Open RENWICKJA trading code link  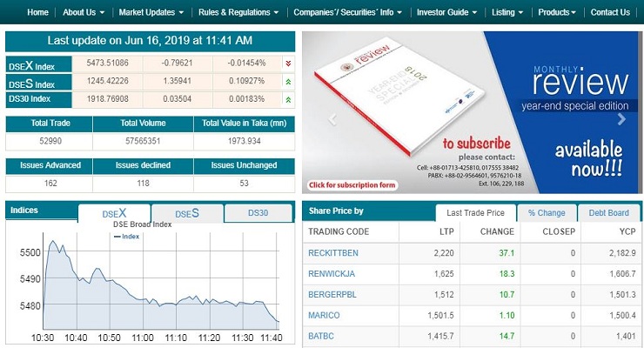click(332, 274)
